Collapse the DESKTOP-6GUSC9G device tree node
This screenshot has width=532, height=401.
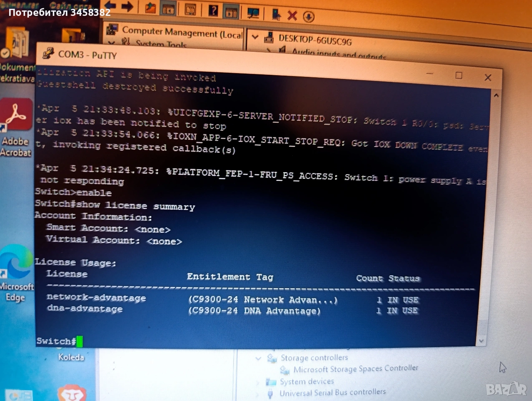click(x=255, y=37)
